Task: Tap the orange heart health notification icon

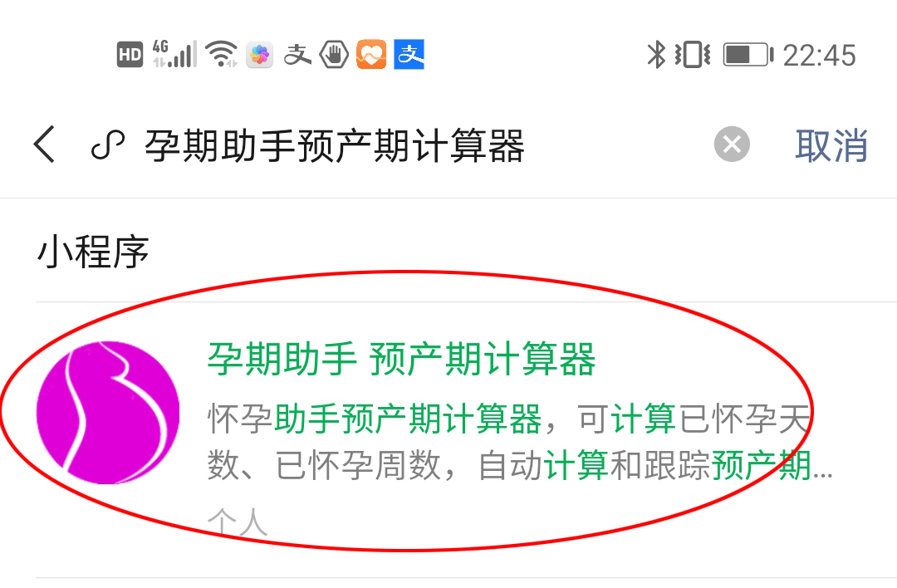Action: pos(371,54)
